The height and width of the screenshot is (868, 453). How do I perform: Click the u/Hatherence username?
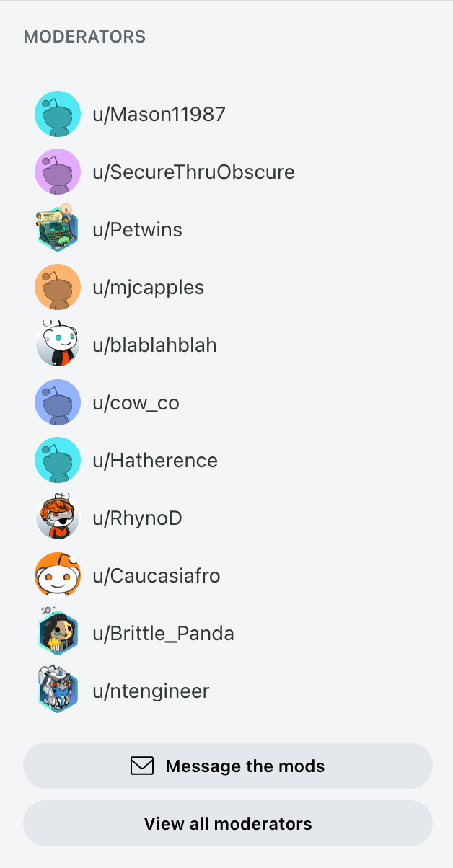pyautogui.click(x=155, y=460)
